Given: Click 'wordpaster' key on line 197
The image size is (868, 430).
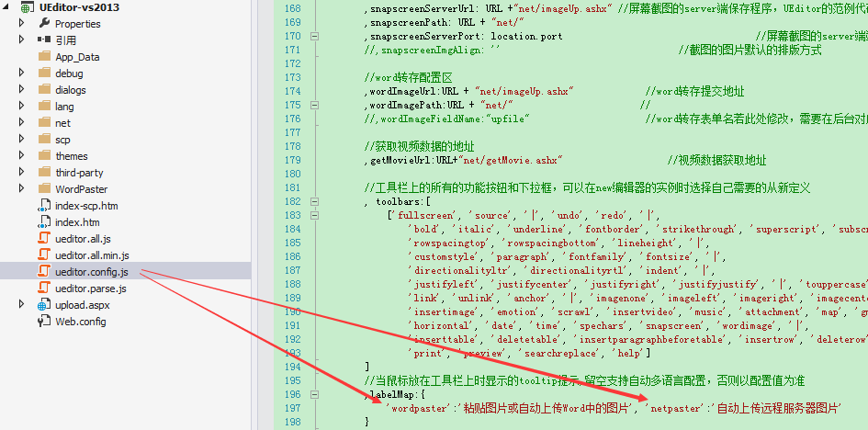Looking at the screenshot, I should point(420,409).
